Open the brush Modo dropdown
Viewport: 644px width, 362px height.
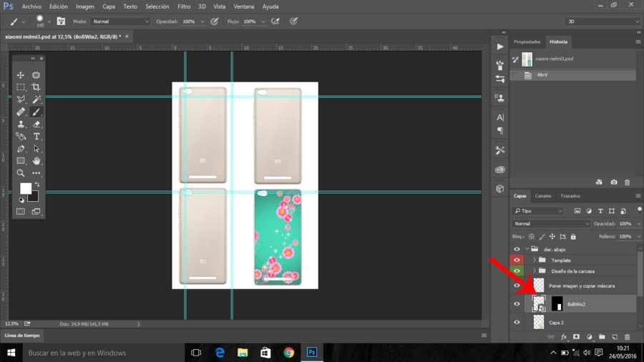[x=120, y=21]
